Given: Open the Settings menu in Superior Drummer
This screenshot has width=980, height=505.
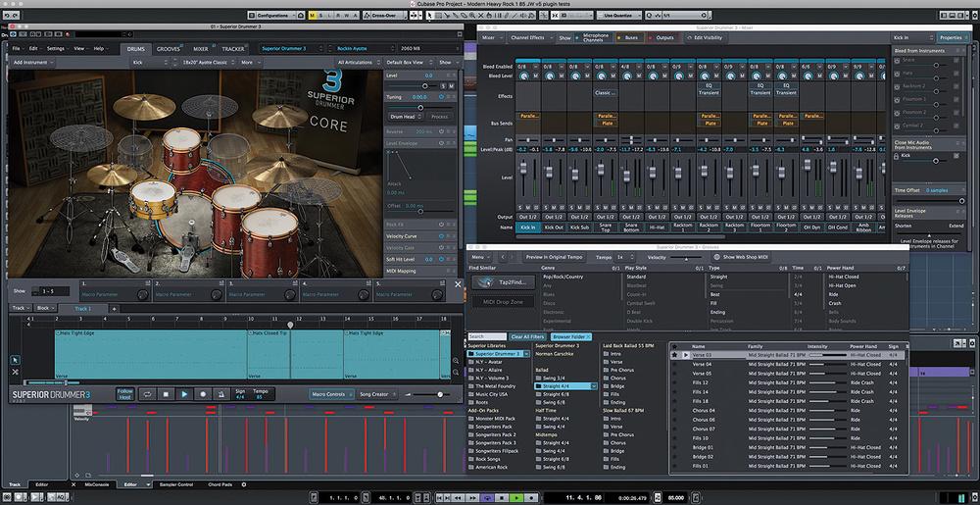Looking at the screenshot, I should click(57, 48).
